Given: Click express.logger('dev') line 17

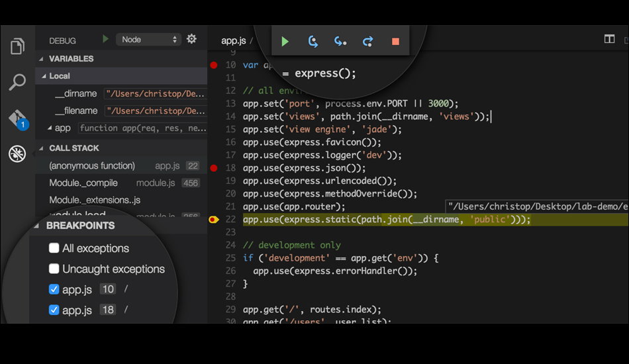Looking at the screenshot, I should pos(322,155).
